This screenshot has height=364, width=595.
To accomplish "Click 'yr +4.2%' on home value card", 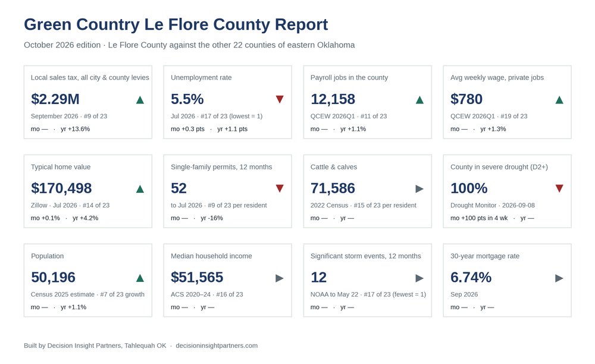I will coord(85,218).
